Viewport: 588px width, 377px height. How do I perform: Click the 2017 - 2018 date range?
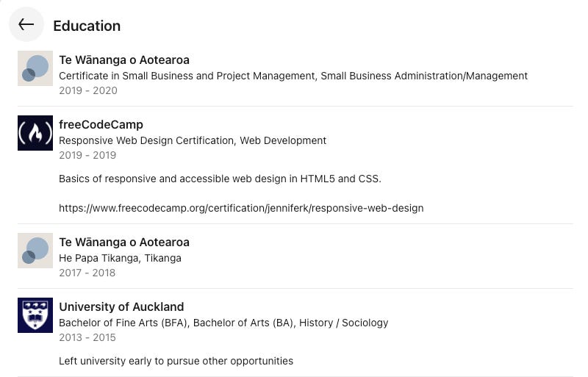[87, 273]
